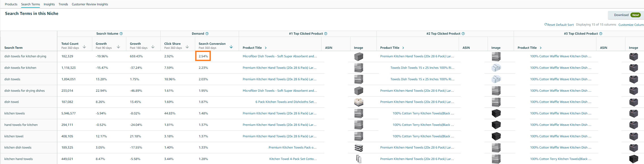
Task: Open 6 Pack Kitchen Towels and Dishcloths link
Action: pyautogui.click(x=286, y=102)
